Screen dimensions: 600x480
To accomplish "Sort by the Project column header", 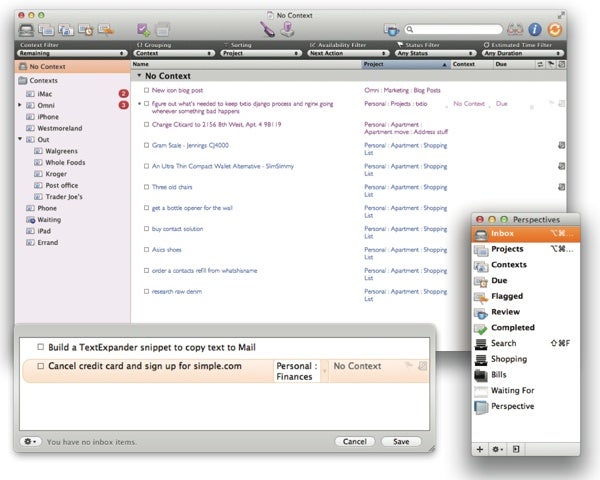I will pyautogui.click(x=406, y=64).
